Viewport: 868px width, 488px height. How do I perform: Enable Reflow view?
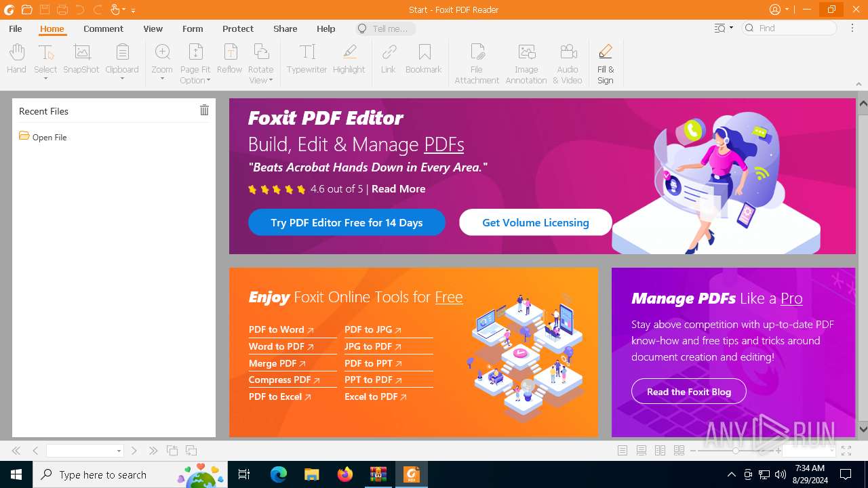[x=230, y=59]
